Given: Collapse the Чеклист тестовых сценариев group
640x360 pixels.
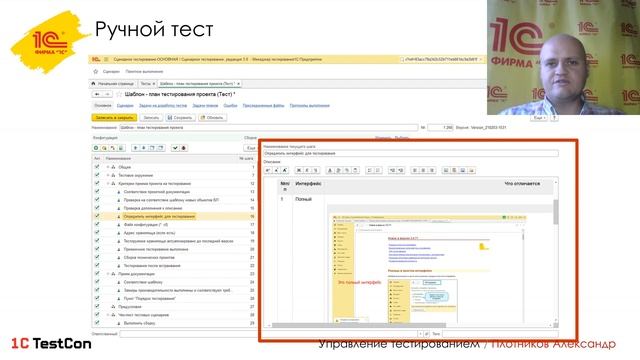Looking at the screenshot, I should [x=108, y=315].
